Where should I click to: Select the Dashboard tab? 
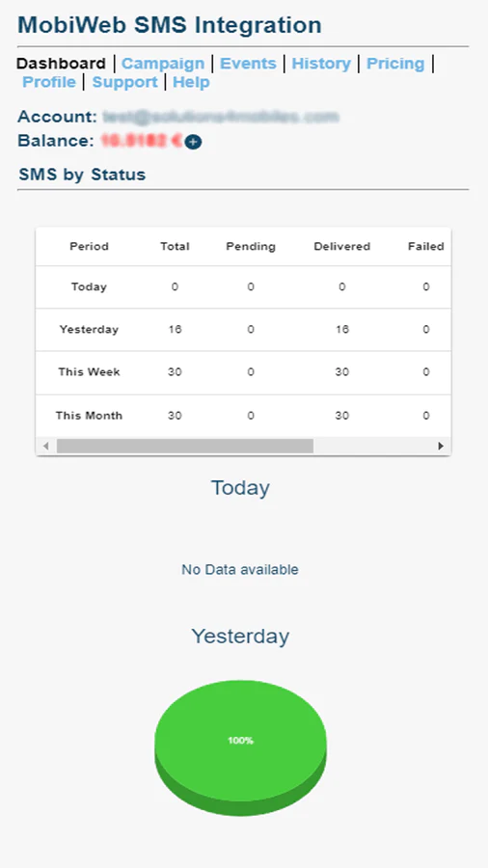click(61, 64)
